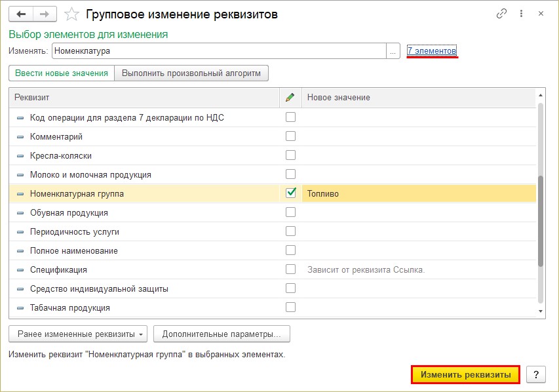Image resolution: width=559 pixels, height=392 pixels.
Task: Select the Ввести новые значения tab
Action: click(62, 73)
